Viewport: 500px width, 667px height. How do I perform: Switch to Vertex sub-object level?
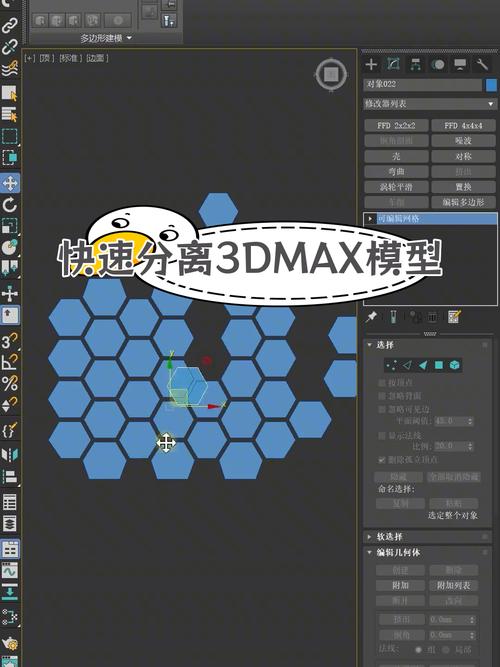point(391,365)
